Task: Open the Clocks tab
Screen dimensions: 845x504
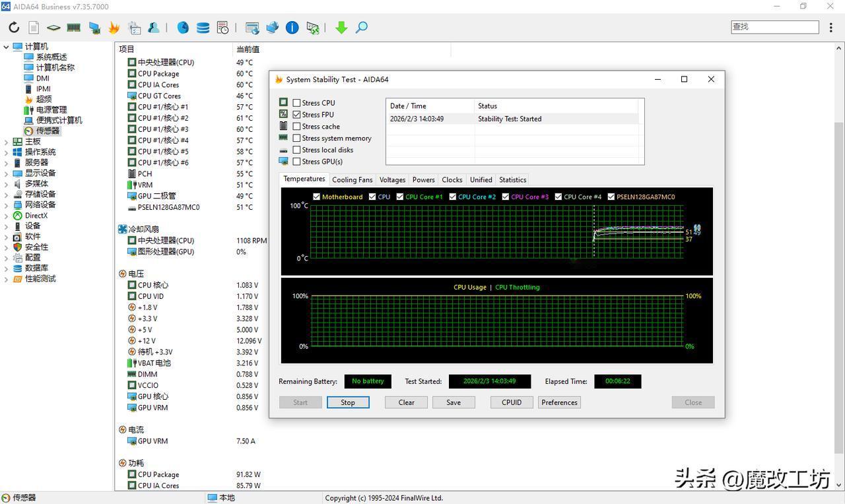Action: [x=452, y=179]
